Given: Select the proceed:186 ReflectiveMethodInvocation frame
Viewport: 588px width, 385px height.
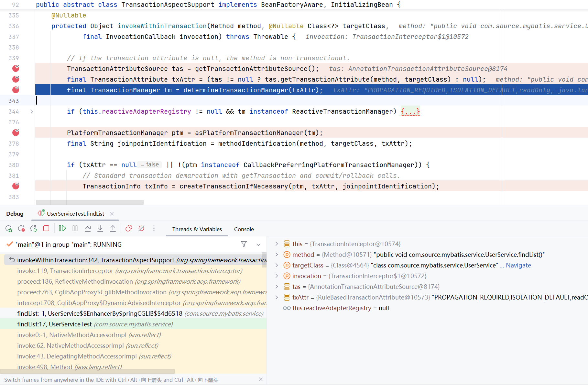Looking at the screenshot, I should coord(133,281).
